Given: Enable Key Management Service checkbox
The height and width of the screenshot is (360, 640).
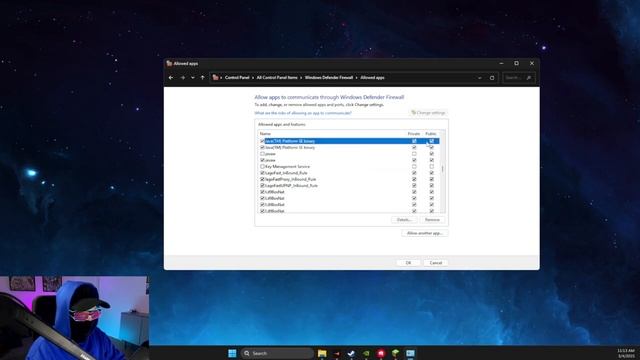Looking at the screenshot, I should click(262, 167).
